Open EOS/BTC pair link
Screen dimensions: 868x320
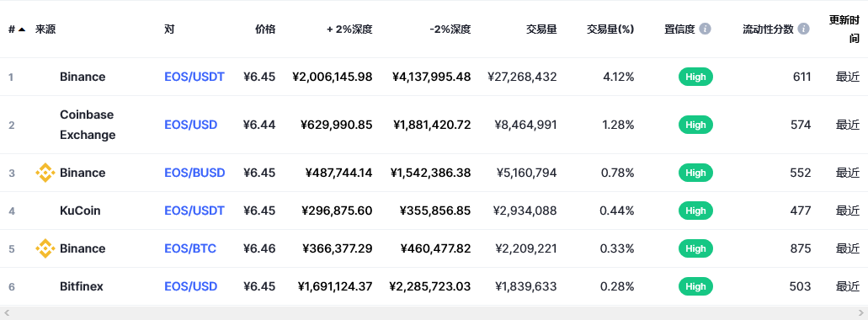point(190,248)
